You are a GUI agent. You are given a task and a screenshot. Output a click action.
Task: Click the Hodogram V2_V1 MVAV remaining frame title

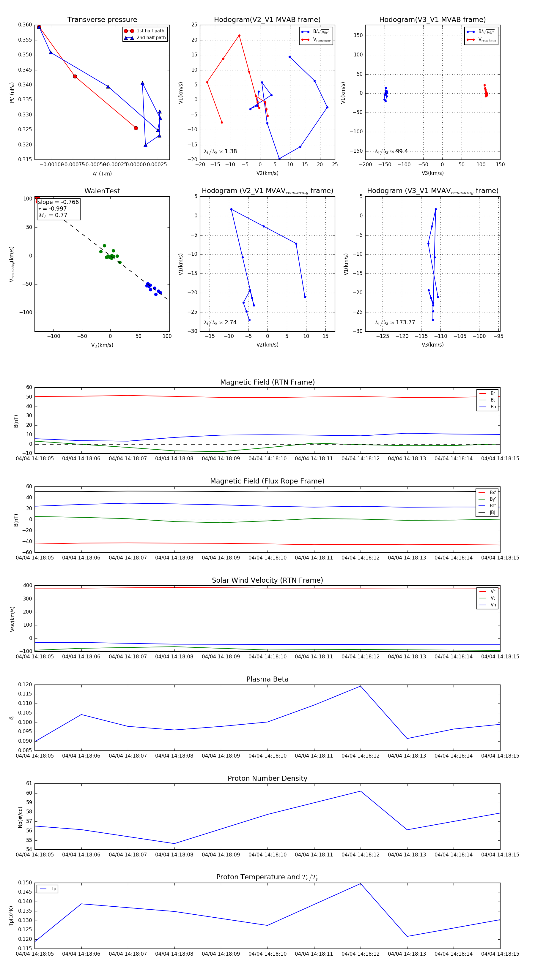click(x=267, y=191)
